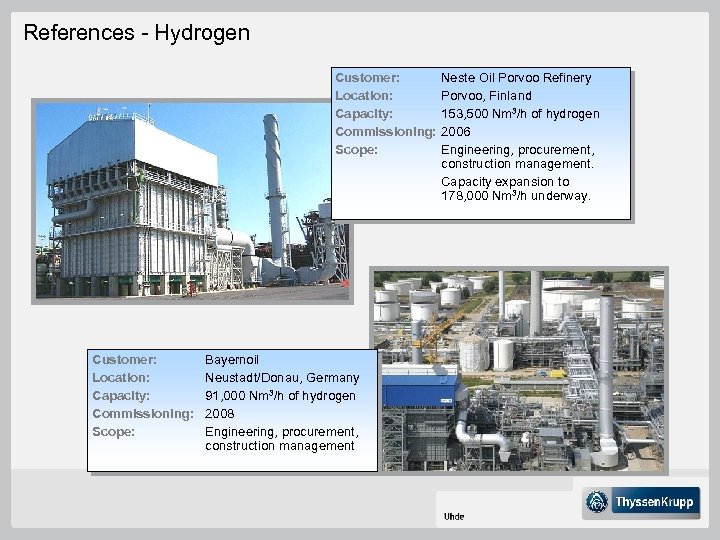
Task: Click the "Bayernoil" customer name
Action: point(232,360)
